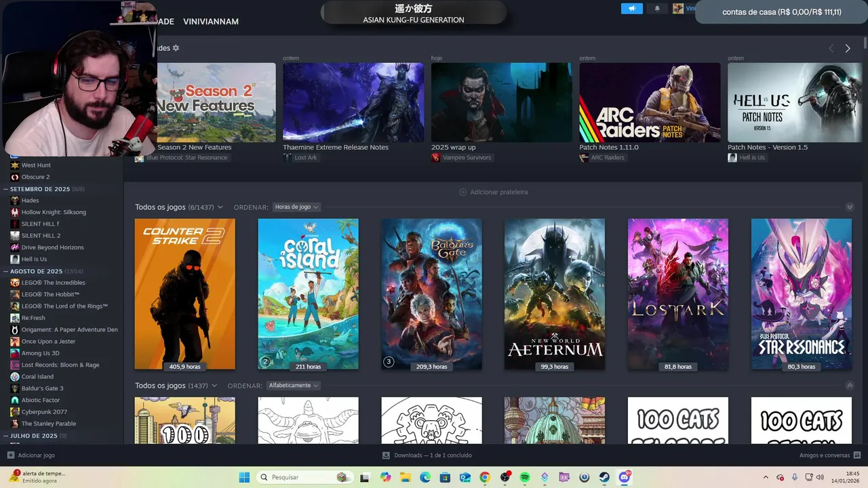Viewport: 868px width, 488px height.
Task: Click the volume icon in system tray
Action: coord(820,477)
